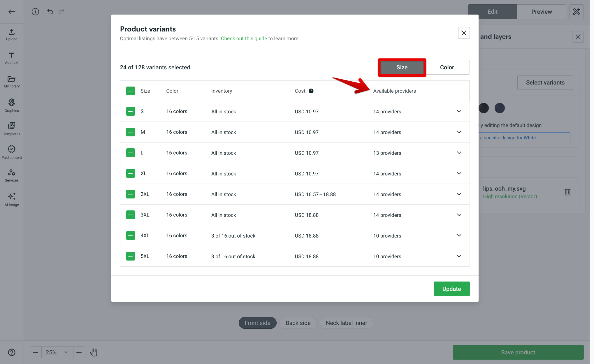Image resolution: width=594 pixels, height=364 pixels.
Task: Click the Save product button
Action: coord(518,352)
